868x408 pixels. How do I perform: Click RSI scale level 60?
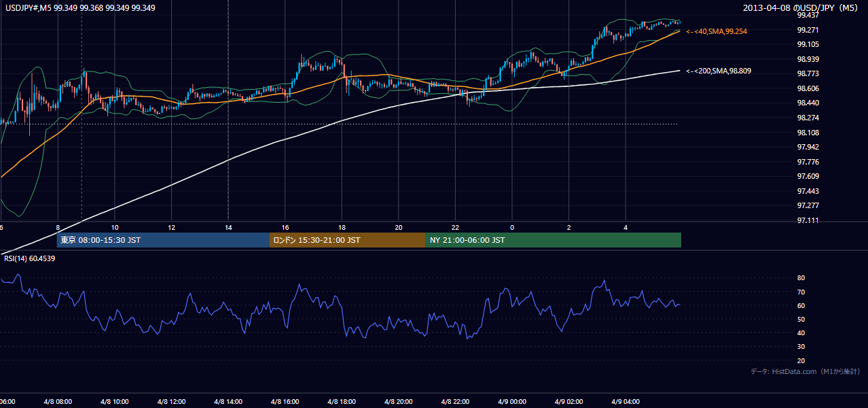coord(801,305)
